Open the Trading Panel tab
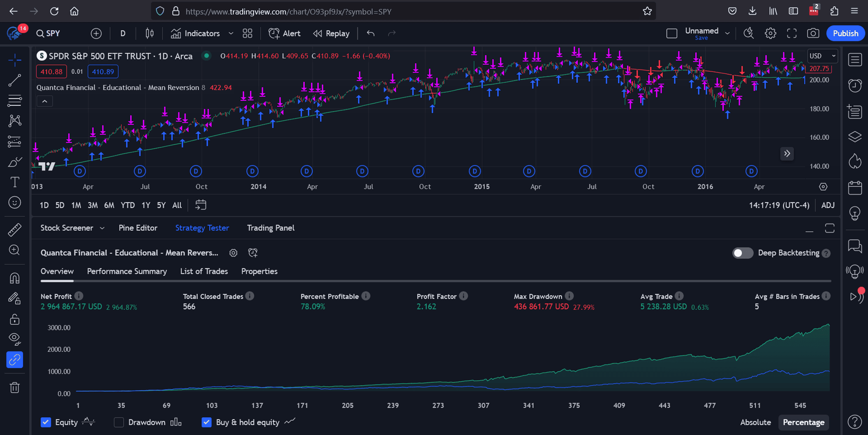 coord(271,228)
